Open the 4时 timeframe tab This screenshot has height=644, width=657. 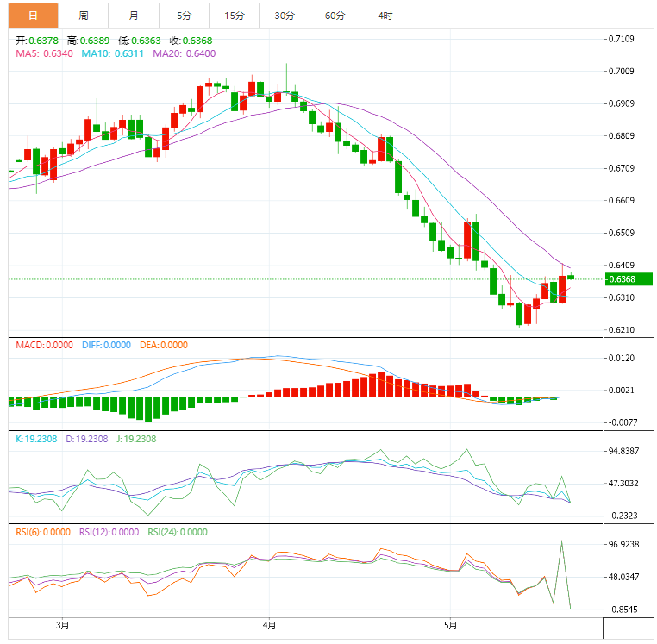click(x=385, y=16)
